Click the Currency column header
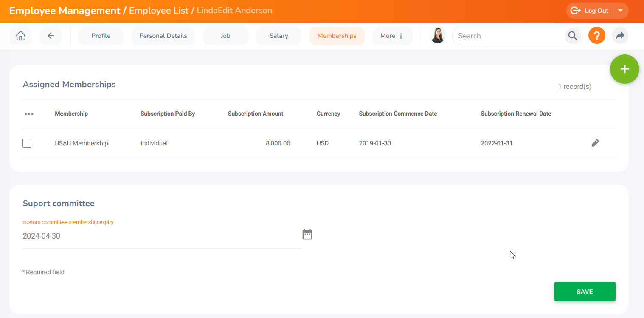The image size is (644, 318). click(x=328, y=114)
